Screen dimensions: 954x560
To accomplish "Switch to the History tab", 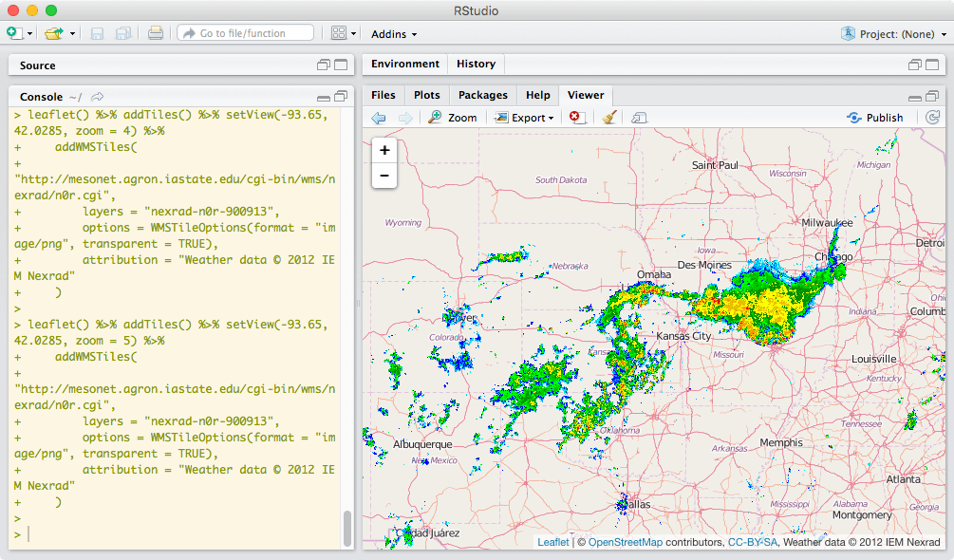I will click(x=476, y=64).
